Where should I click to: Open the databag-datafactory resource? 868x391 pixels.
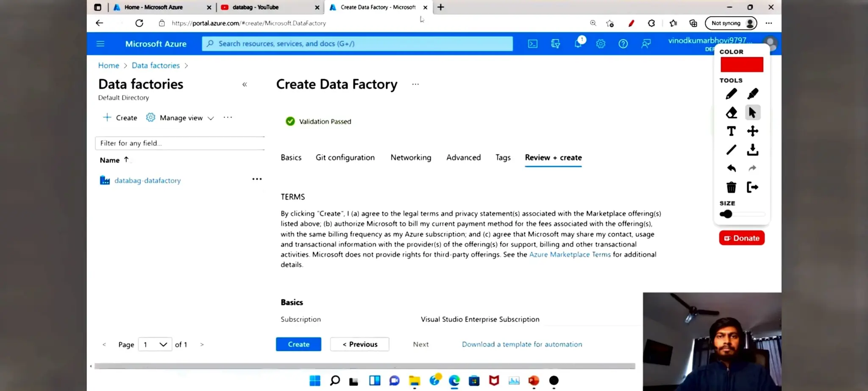(x=147, y=180)
